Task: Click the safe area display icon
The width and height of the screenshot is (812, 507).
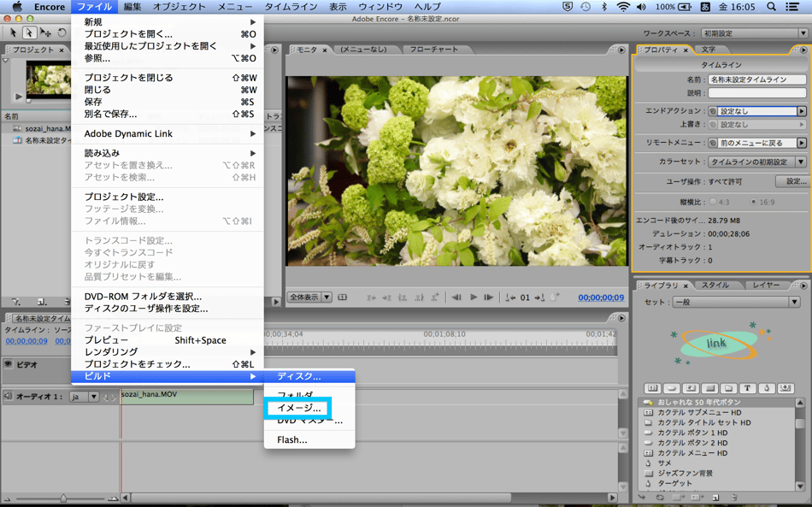Action: click(343, 298)
